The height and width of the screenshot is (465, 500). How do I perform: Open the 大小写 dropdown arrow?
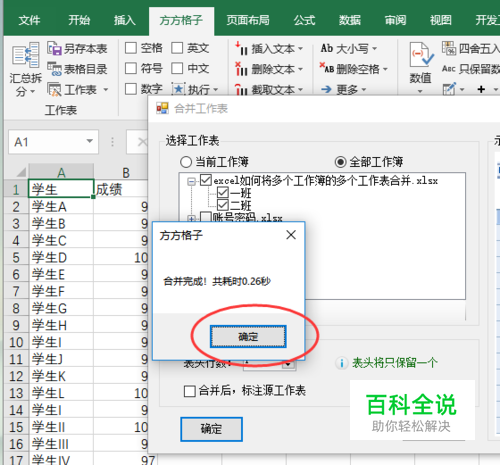coord(374,49)
